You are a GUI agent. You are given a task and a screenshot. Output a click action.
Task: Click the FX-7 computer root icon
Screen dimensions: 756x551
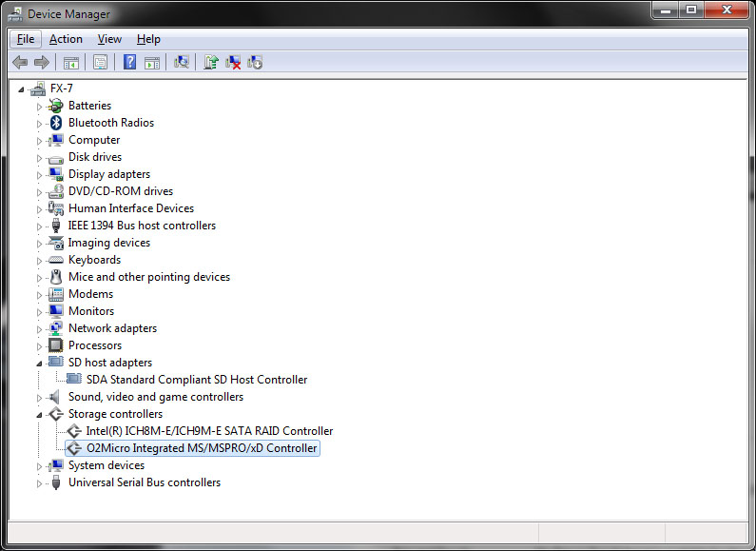tap(38, 89)
